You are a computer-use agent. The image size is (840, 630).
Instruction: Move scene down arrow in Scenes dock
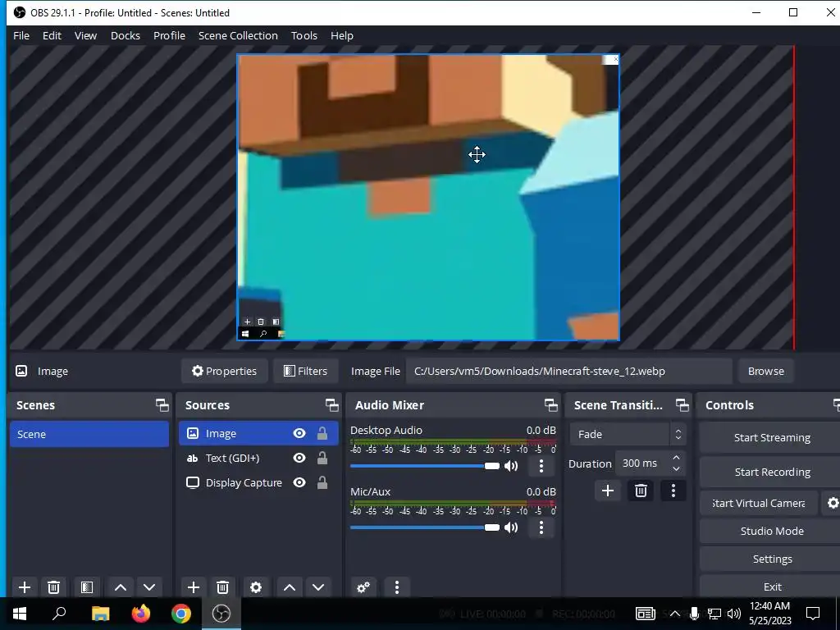149,587
